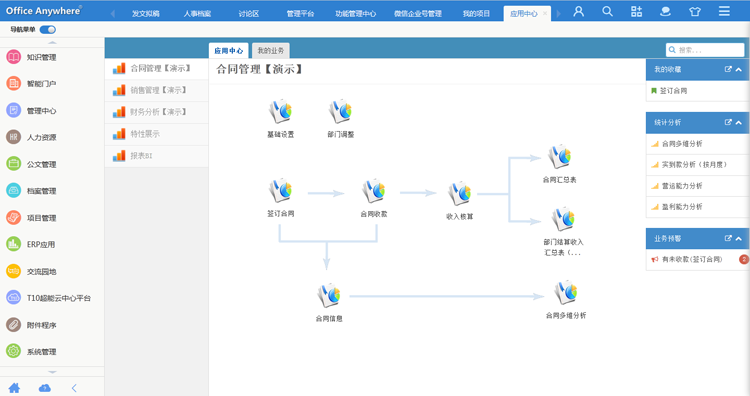Collapse the 统计分析 panel

click(739, 122)
